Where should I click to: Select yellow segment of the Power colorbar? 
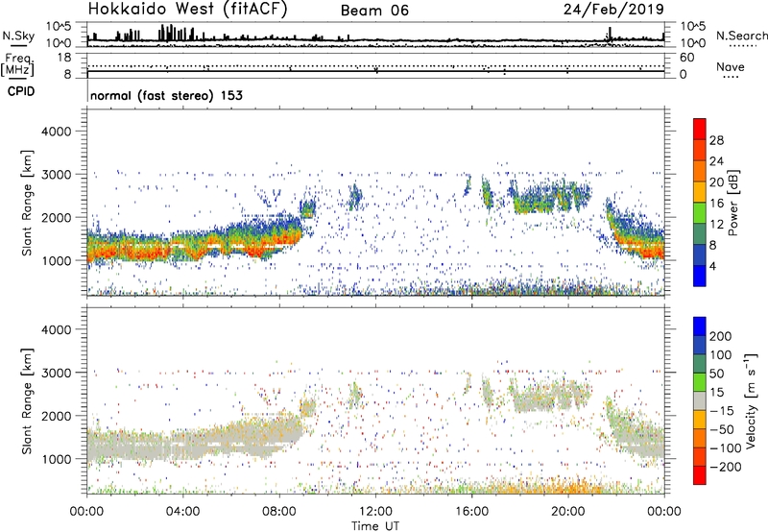coord(700,192)
